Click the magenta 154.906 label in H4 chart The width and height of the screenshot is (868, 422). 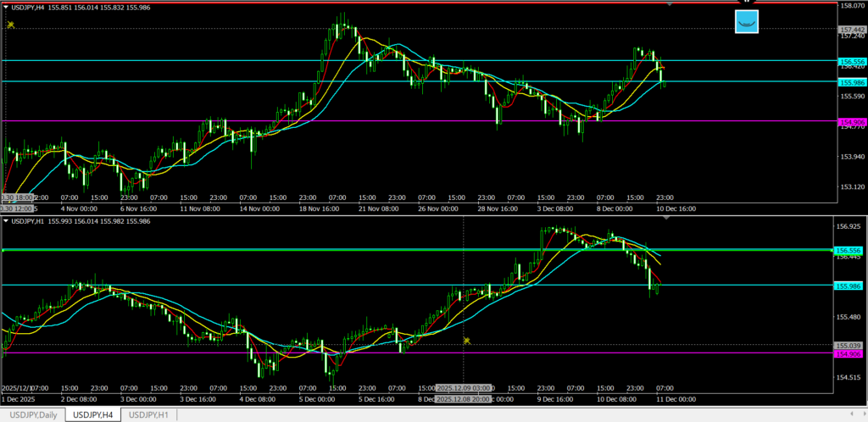click(x=850, y=122)
